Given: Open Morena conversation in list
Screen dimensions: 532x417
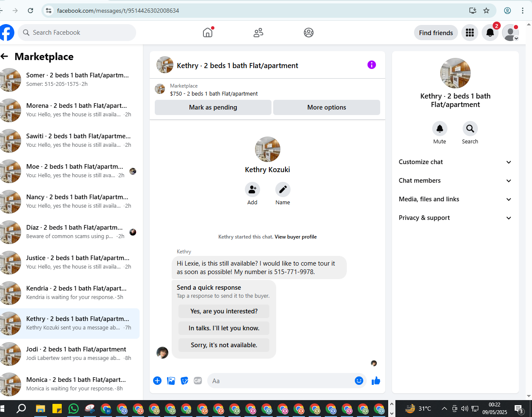Looking at the screenshot, I should [70, 110].
